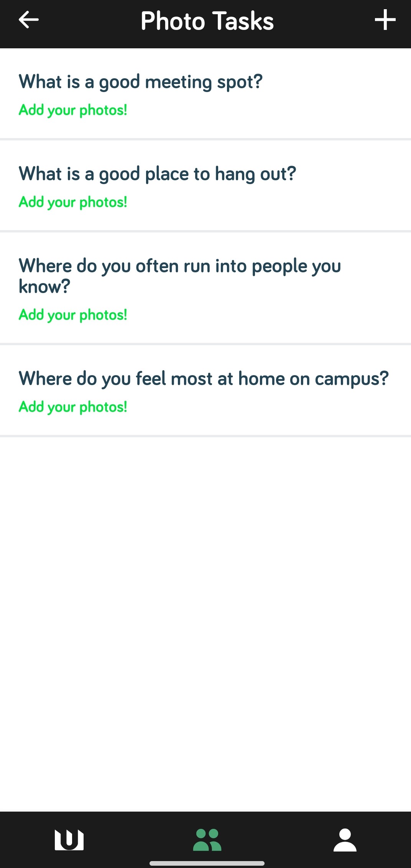
Task: Click the "What is a good meeting spot?" question
Action: 140,82
